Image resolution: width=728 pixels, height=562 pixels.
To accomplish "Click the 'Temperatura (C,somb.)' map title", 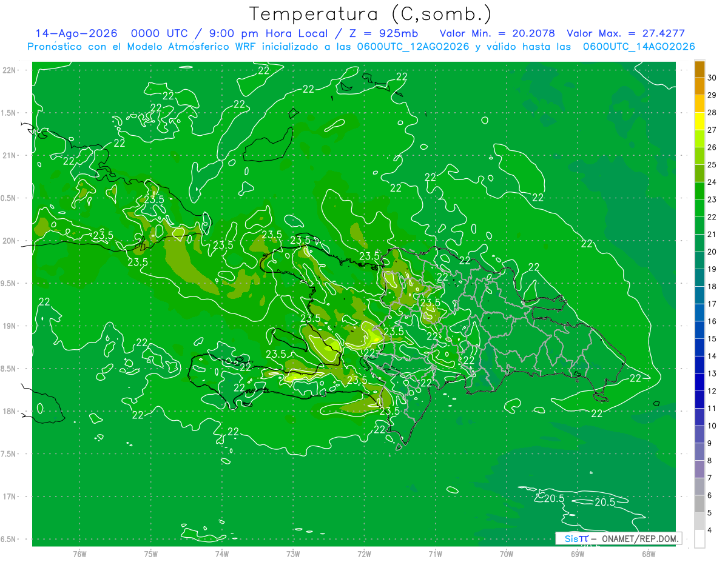I will (370, 14).
